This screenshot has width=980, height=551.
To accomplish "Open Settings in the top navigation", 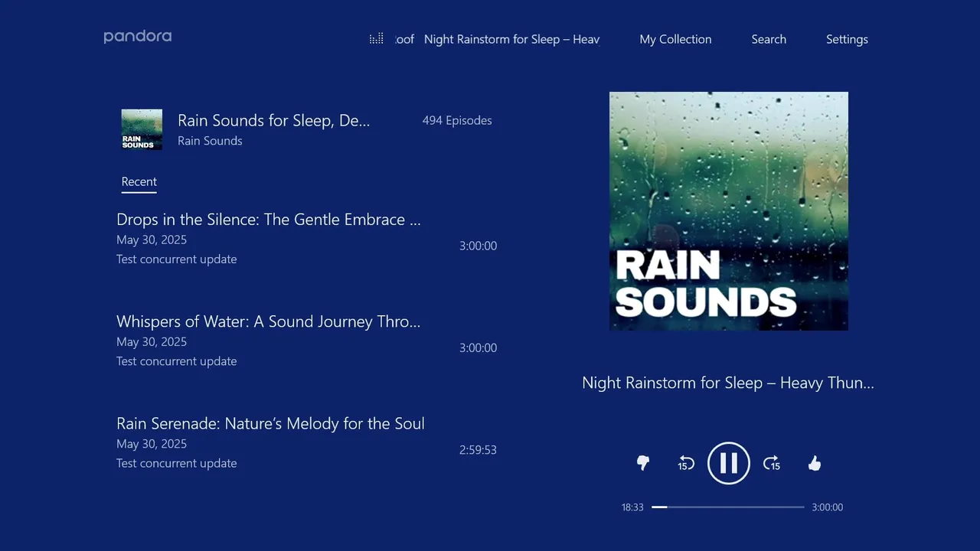I will [847, 39].
